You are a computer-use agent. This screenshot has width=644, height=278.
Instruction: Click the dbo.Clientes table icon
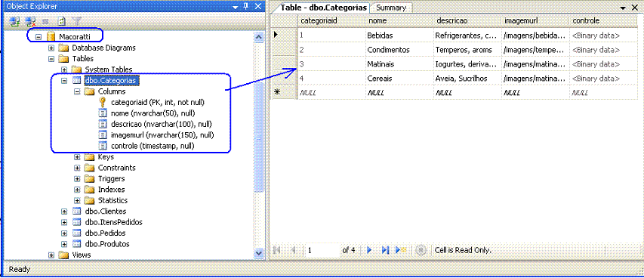(76, 212)
